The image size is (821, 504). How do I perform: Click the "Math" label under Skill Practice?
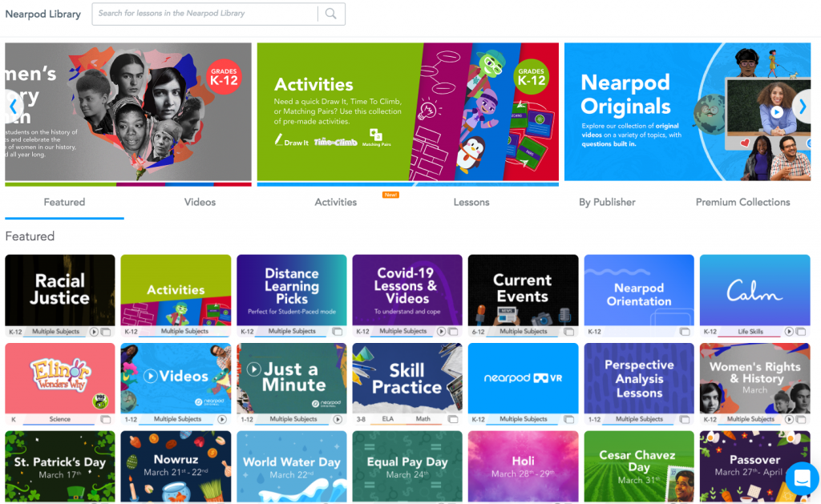pos(423,419)
